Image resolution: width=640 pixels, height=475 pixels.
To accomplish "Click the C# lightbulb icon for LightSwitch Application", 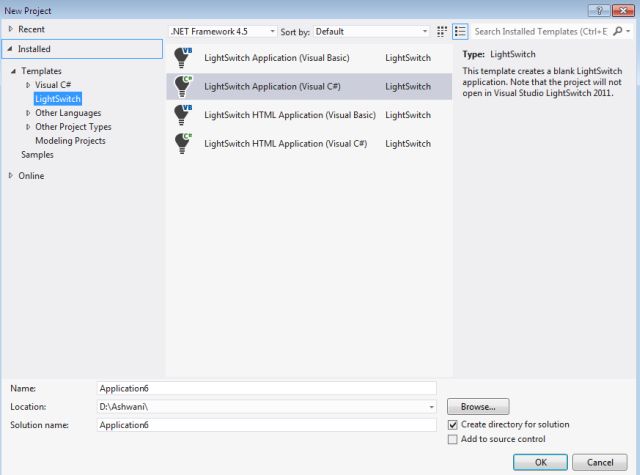I will [x=182, y=86].
